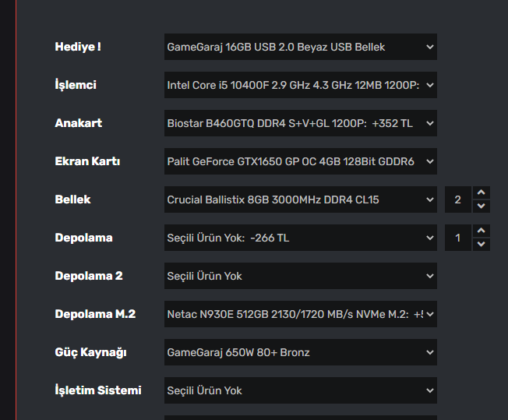
Task: Choose a graphics card in Ekran Kartı
Action: click(300, 161)
